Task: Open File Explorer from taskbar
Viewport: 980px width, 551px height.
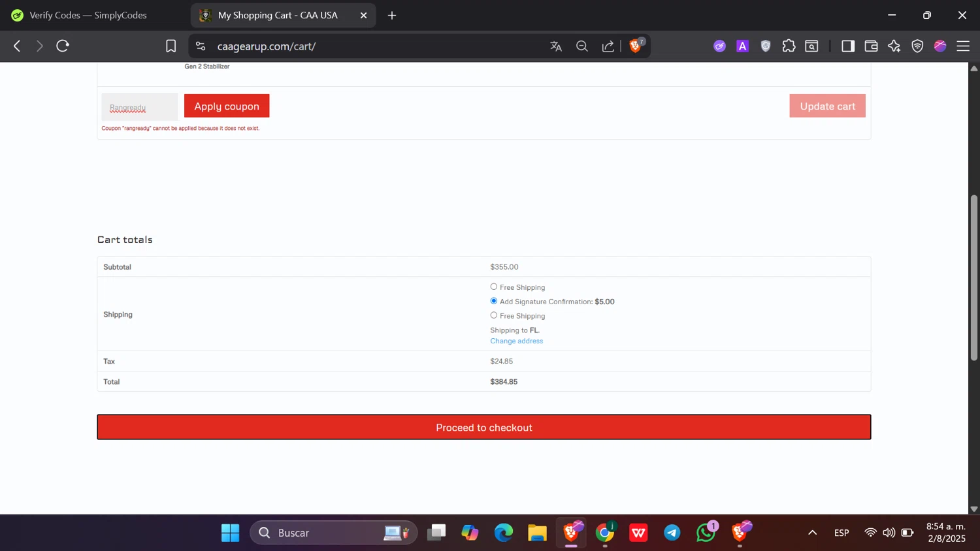Action: pyautogui.click(x=537, y=533)
